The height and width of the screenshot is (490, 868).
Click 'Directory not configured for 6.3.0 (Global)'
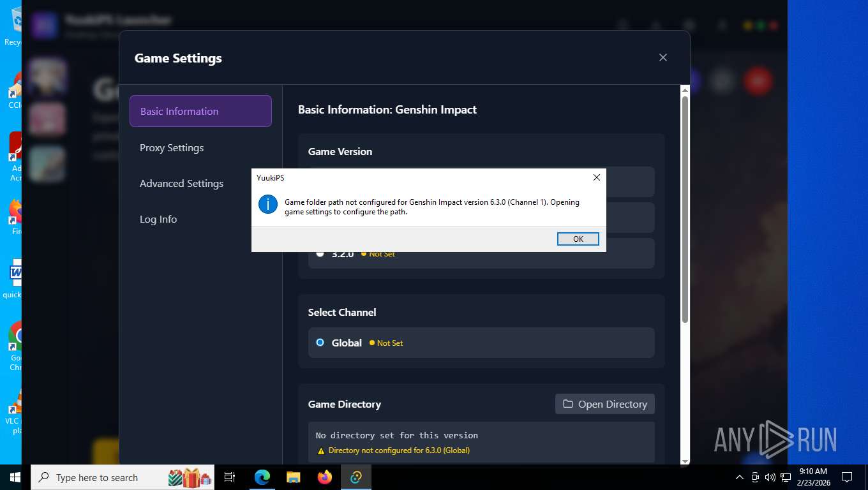[399, 450]
